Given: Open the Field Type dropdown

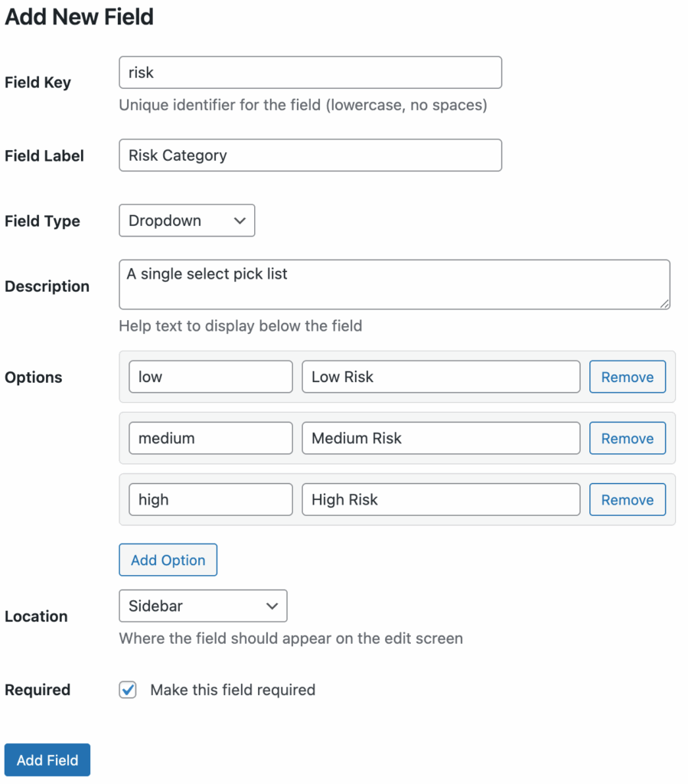Looking at the screenshot, I should 187,220.
